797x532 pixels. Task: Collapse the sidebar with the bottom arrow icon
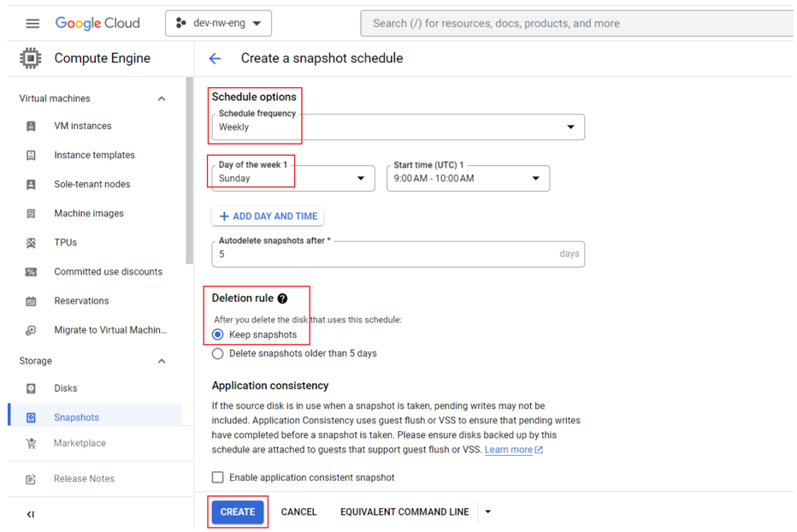(31, 514)
